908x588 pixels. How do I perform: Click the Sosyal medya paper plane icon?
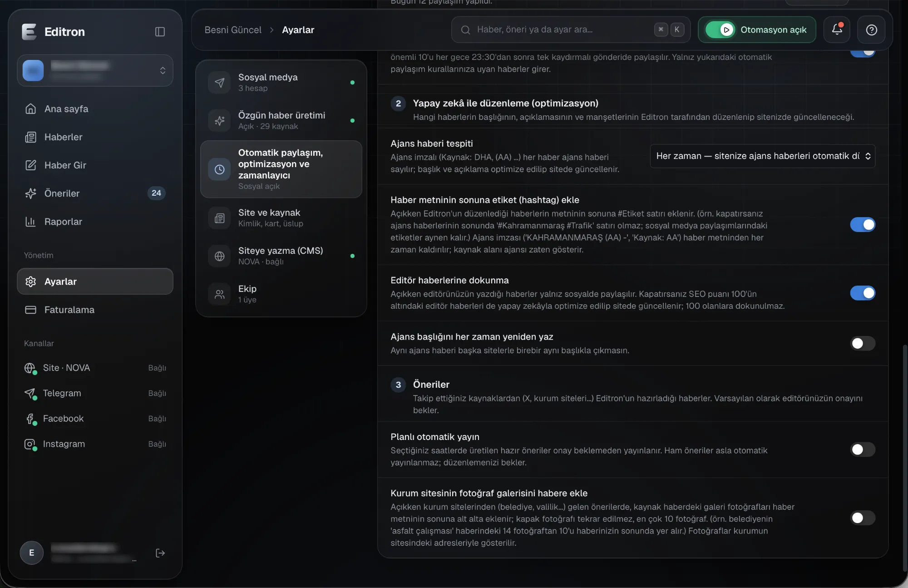(x=219, y=83)
